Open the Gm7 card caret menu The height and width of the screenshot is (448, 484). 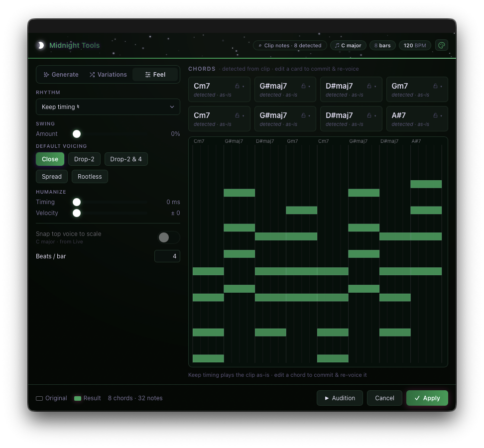pyautogui.click(x=441, y=87)
